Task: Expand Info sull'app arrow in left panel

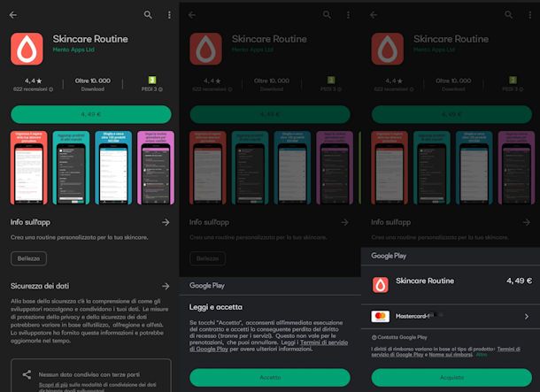Action: coord(166,222)
